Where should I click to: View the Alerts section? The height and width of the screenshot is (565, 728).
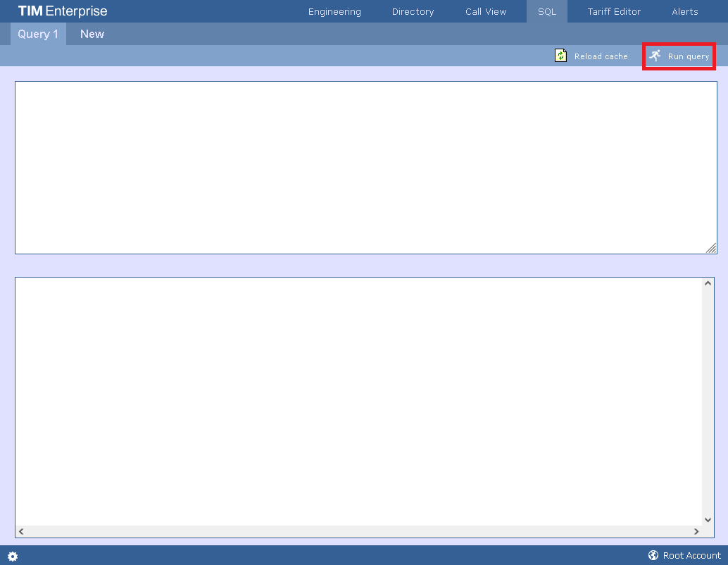coord(684,11)
